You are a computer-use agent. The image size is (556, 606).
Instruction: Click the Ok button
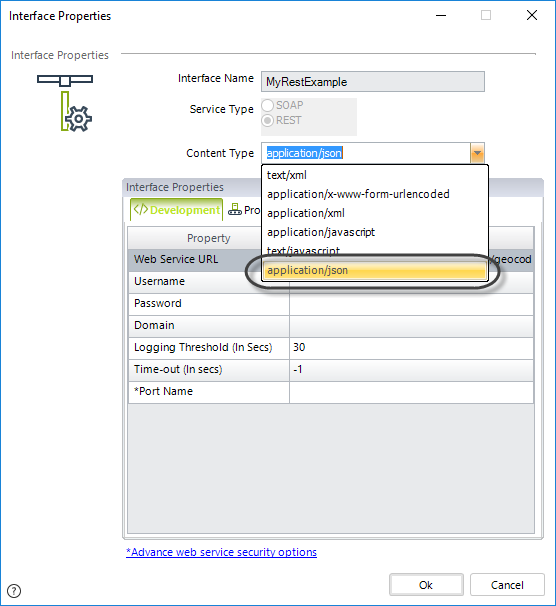tap(426, 585)
